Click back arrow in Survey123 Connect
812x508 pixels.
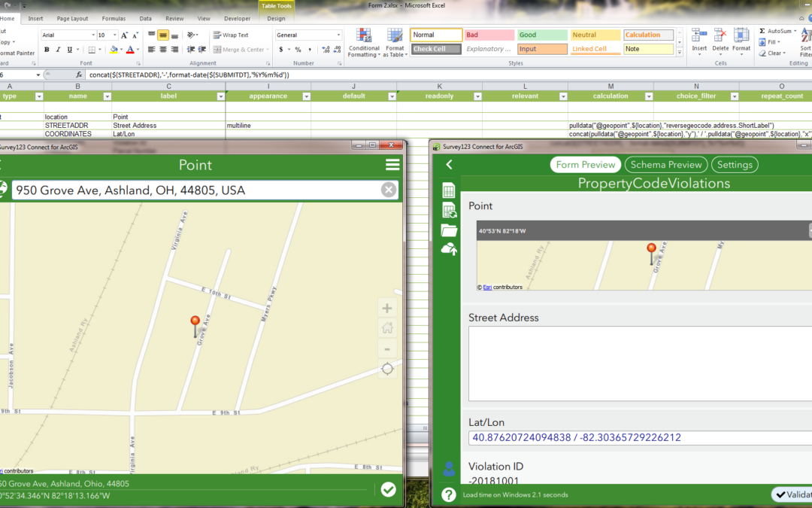tap(449, 165)
